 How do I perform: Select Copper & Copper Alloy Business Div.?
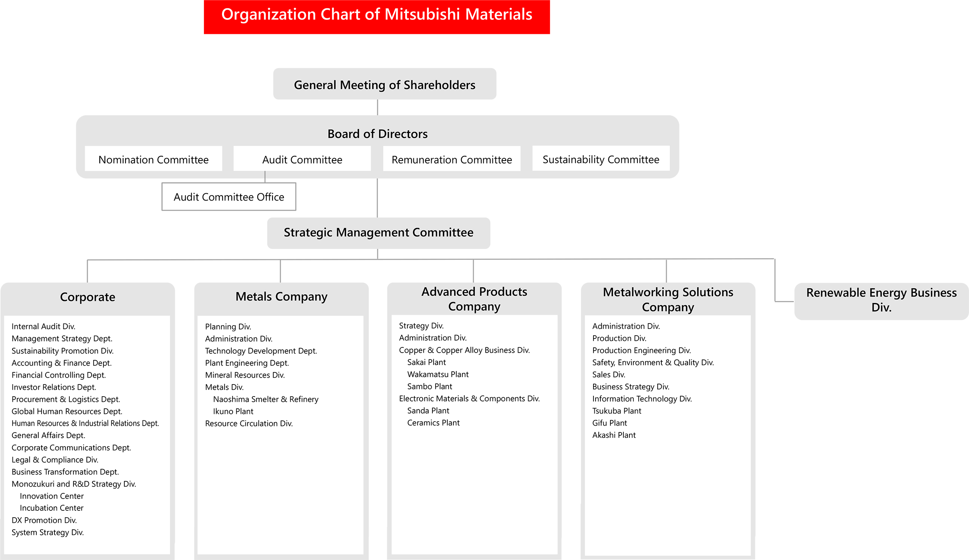[465, 350]
